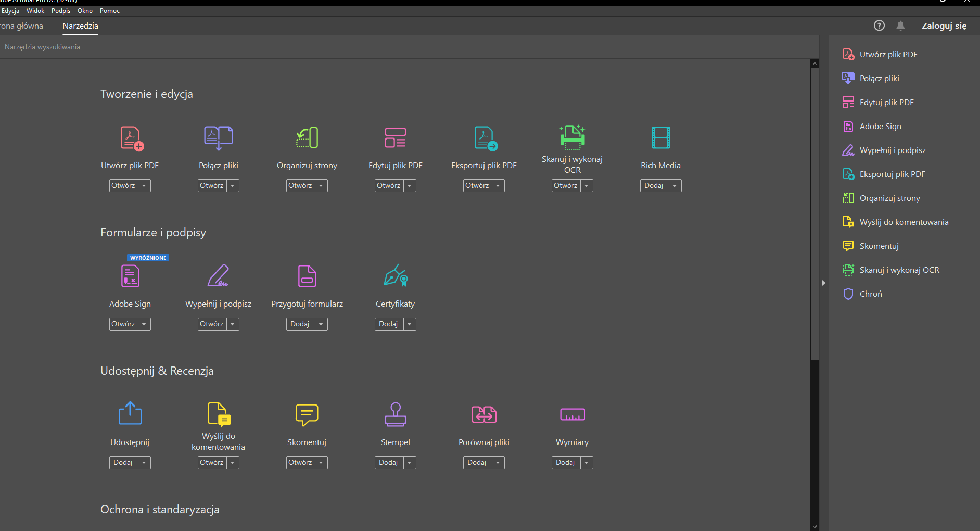Screen dimensions: 980x531
Task: Switch to the Narzędzia tab
Action: pos(80,26)
